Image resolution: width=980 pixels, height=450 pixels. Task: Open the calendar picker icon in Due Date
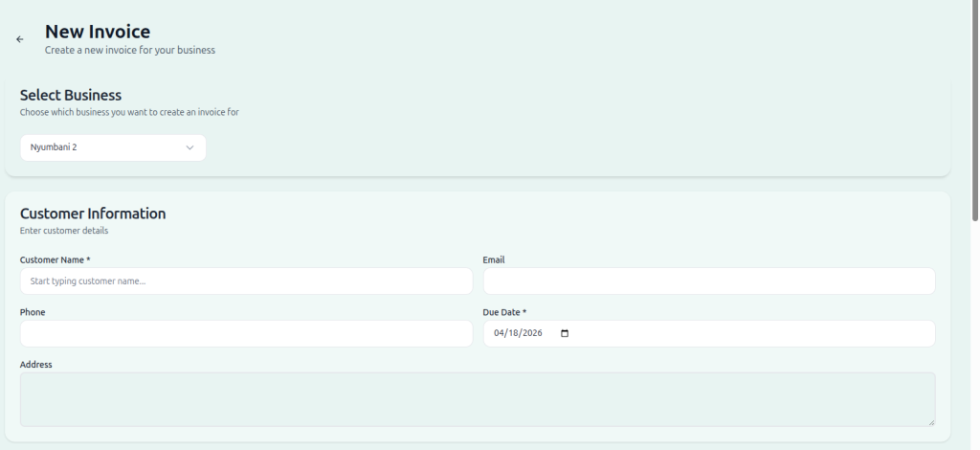(x=565, y=334)
